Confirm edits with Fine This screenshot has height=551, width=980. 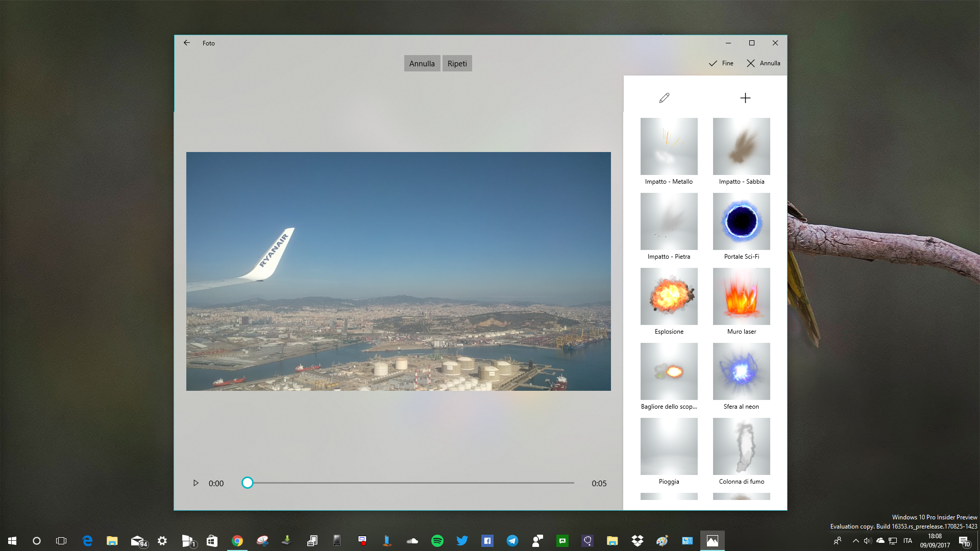[x=721, y=63]
